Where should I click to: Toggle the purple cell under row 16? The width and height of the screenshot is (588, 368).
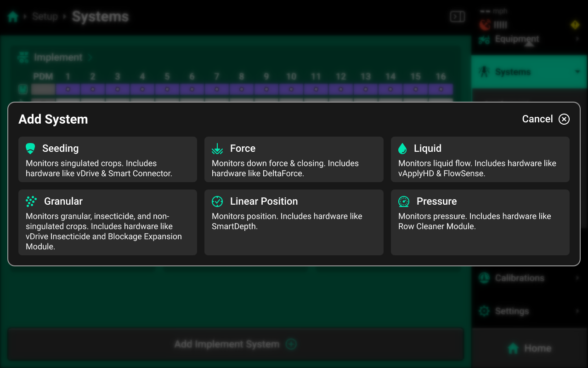point(441,89)
